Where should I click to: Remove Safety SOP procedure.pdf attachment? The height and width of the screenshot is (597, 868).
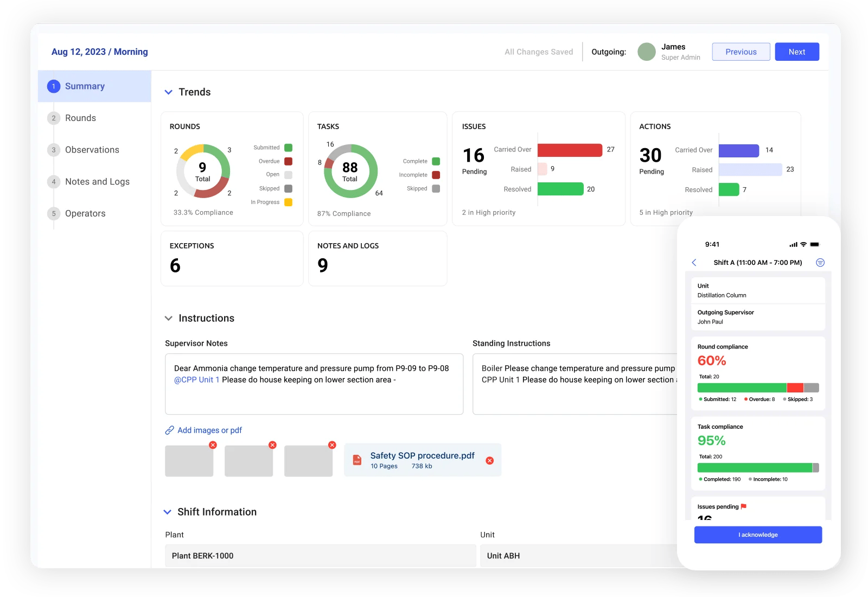point(490,461)
